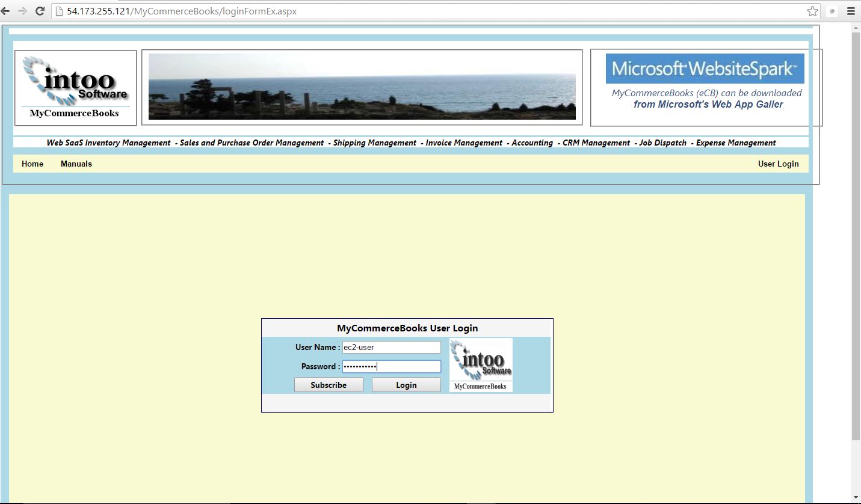
Task: Click the intoo Software logo in header
Action: click(75, 87)
